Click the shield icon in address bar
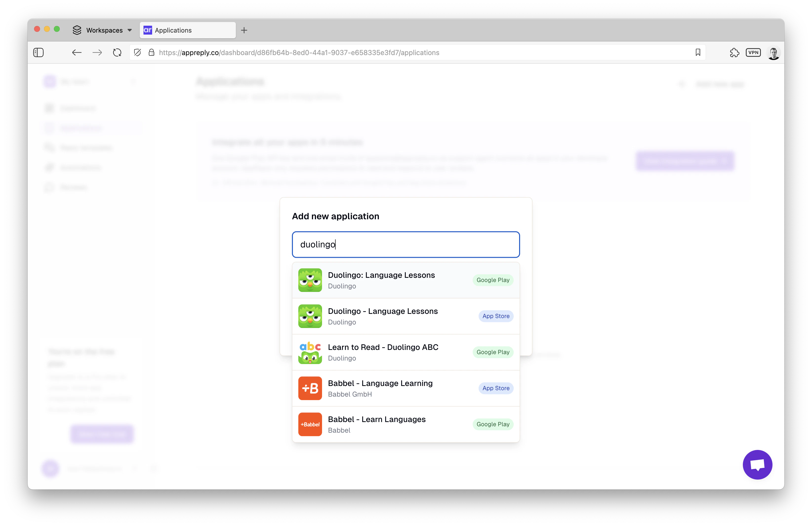 [x=138, y=53]
